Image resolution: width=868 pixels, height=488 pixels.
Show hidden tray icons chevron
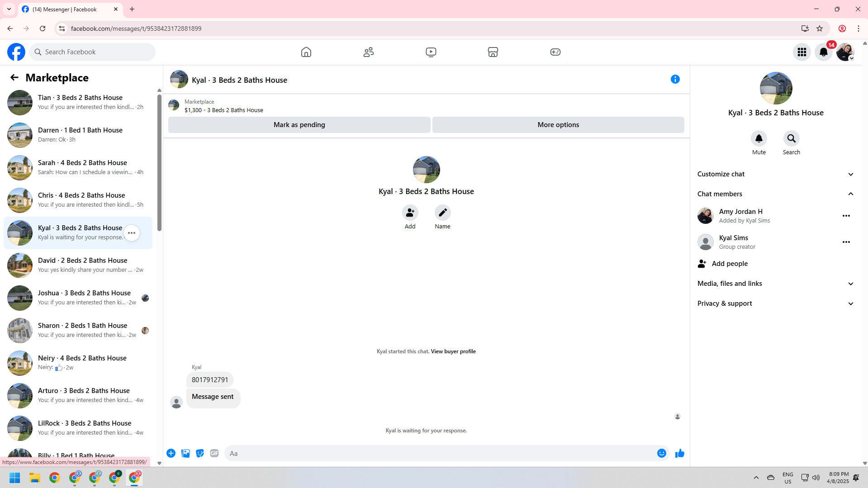(x=756, y=478)
